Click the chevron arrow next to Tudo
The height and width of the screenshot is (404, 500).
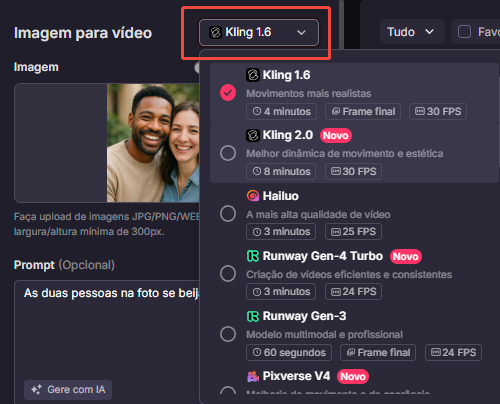[430, 32]
